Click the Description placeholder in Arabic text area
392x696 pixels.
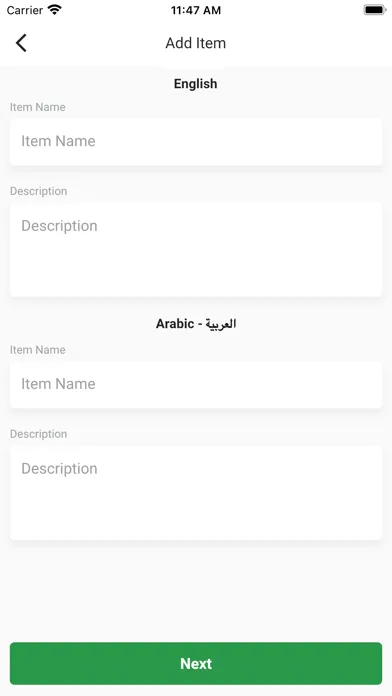coord(59,469)
